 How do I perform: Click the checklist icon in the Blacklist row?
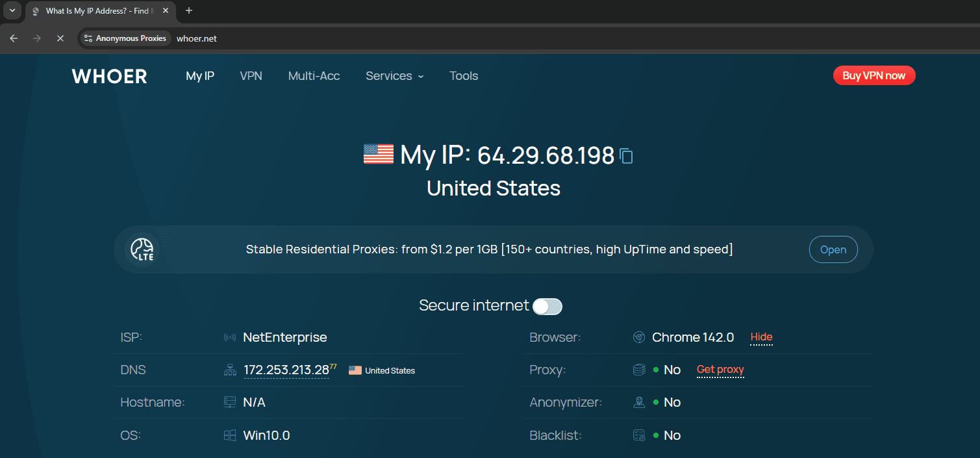point(638,435)
